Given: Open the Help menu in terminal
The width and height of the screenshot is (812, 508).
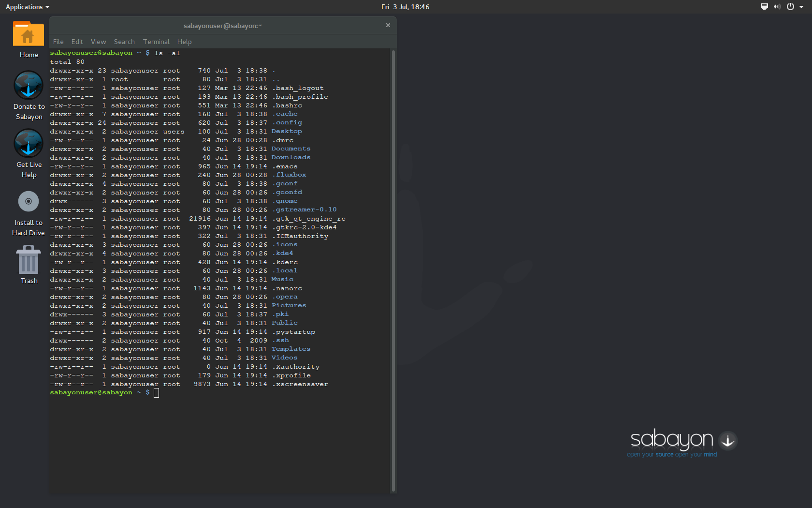Looking at the screenshot, I should 184,42.
